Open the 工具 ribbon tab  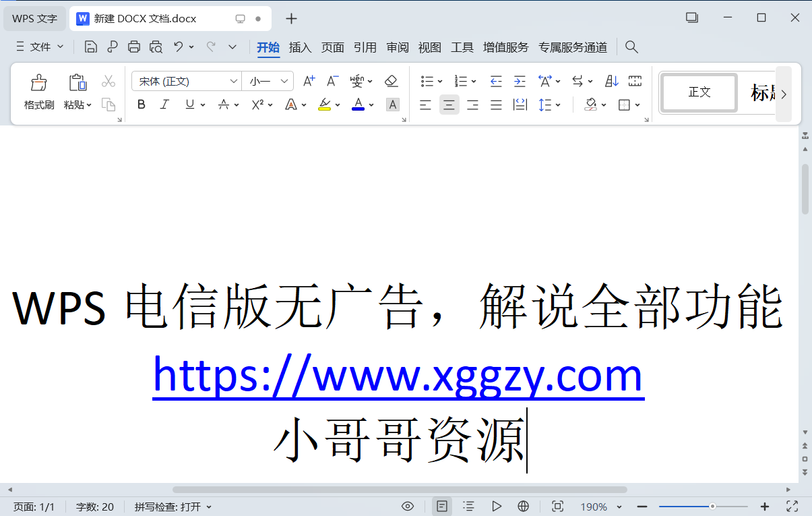pyautogui.click(x=462, y=47)
